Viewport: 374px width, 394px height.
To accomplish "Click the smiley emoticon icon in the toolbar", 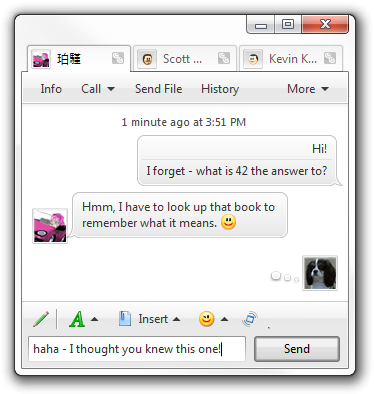I will tap(206, 319).
